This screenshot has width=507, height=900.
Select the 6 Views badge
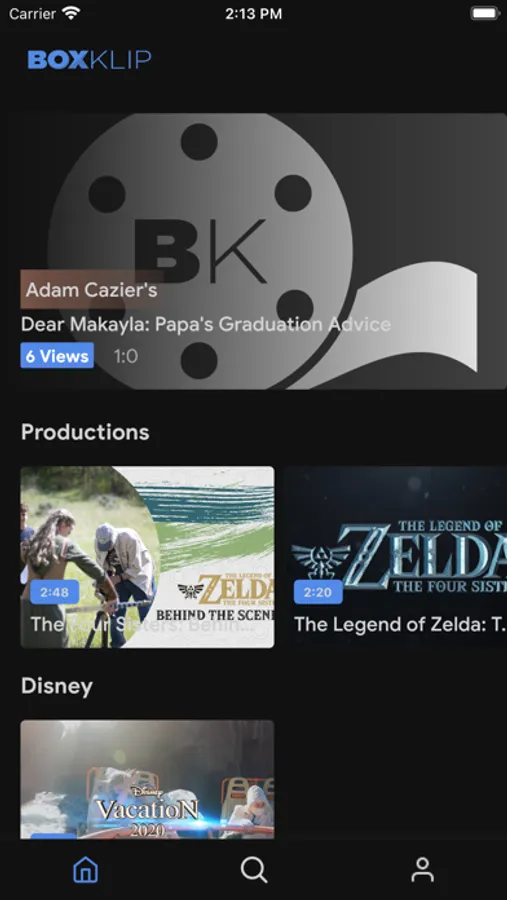(x=57, y=356)
